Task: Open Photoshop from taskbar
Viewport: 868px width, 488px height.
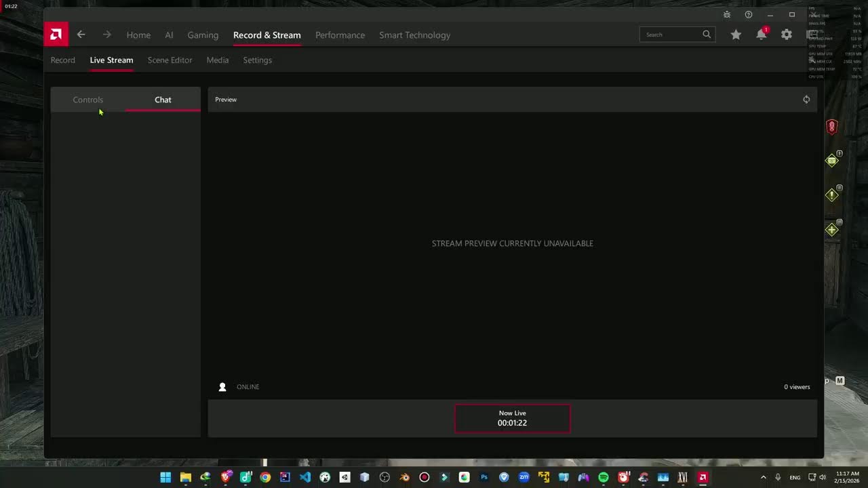Action: pyautogui.click(x=484, y=477)
